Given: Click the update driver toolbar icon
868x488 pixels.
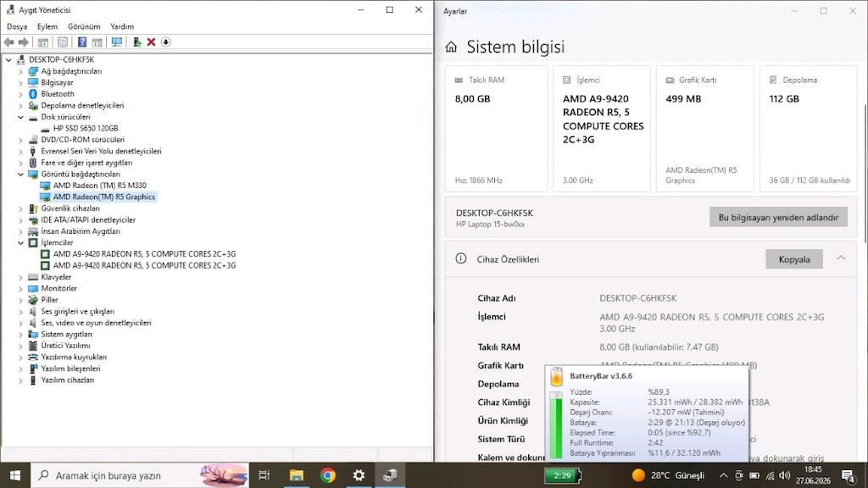Looking at the screenshot, I should coord(136,42).
